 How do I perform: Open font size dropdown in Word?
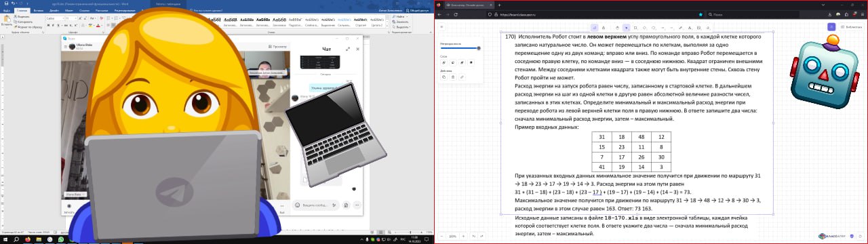coord(76,18)
